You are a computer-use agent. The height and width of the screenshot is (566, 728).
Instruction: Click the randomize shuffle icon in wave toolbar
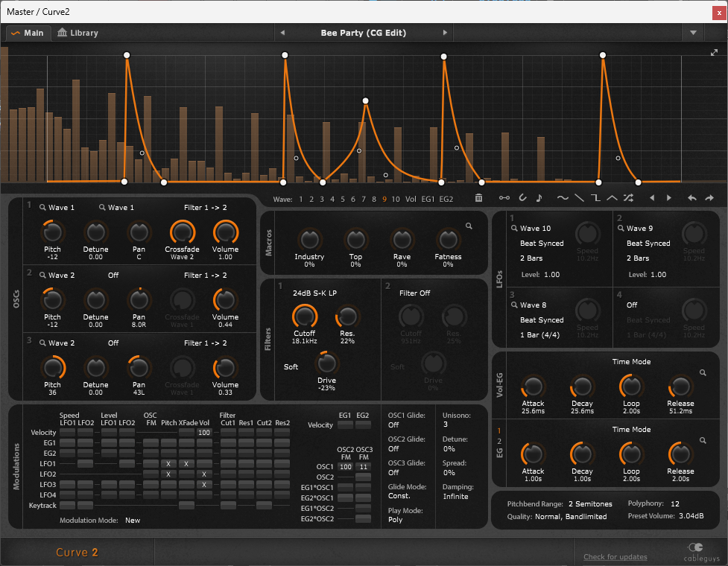click(628, 198)
